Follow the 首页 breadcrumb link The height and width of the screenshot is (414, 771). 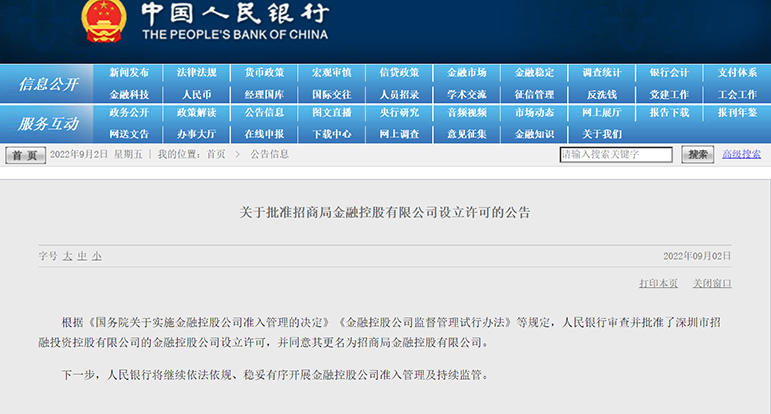tap(216, 154)
